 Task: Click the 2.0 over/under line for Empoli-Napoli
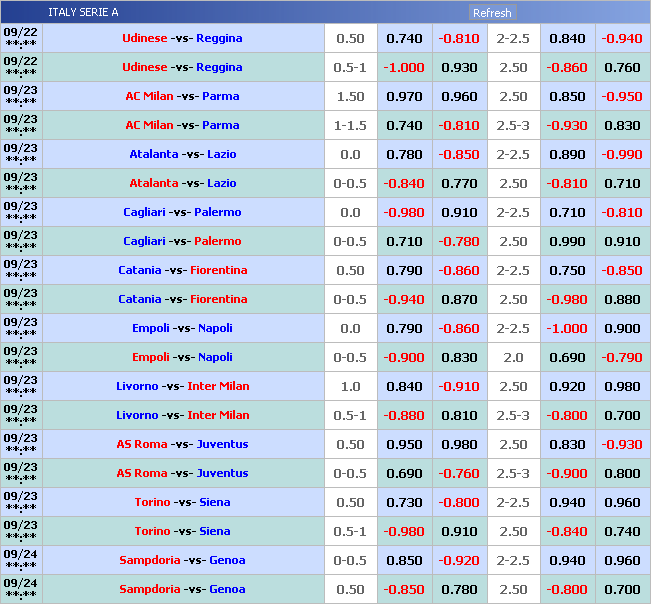tap(513, 358)
